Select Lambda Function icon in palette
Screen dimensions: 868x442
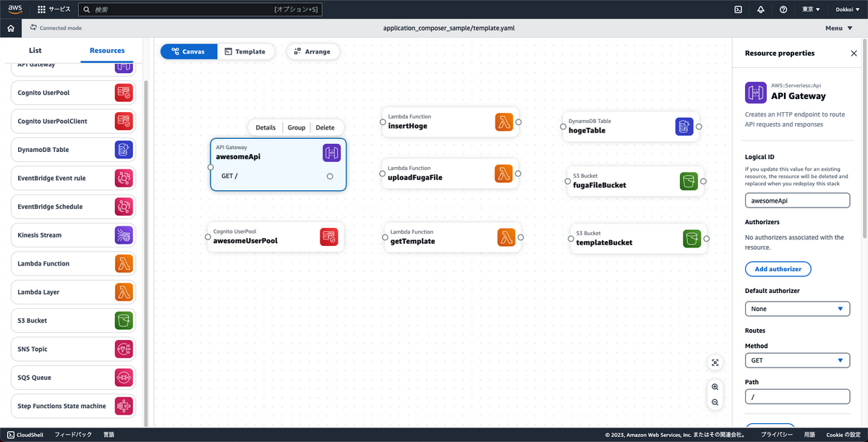tap(124, 263)
